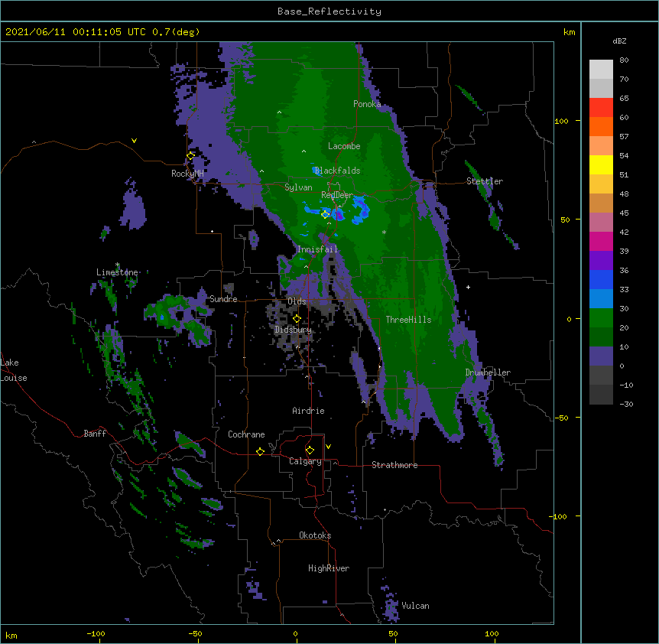Screen dimensions: 659x644
Task: Click the Ponoka city label
Action: [367, 104]
